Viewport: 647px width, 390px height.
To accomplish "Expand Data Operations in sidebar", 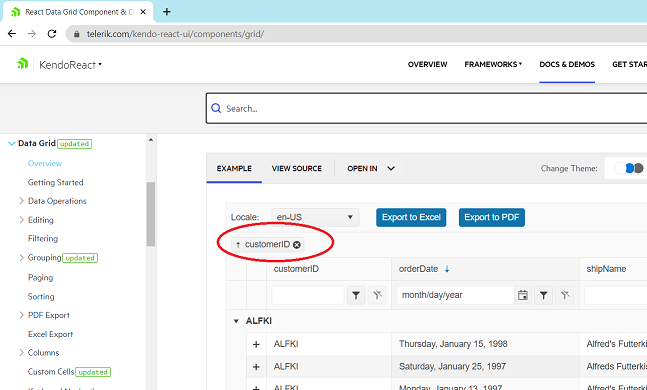I will (x=21, y=201).
